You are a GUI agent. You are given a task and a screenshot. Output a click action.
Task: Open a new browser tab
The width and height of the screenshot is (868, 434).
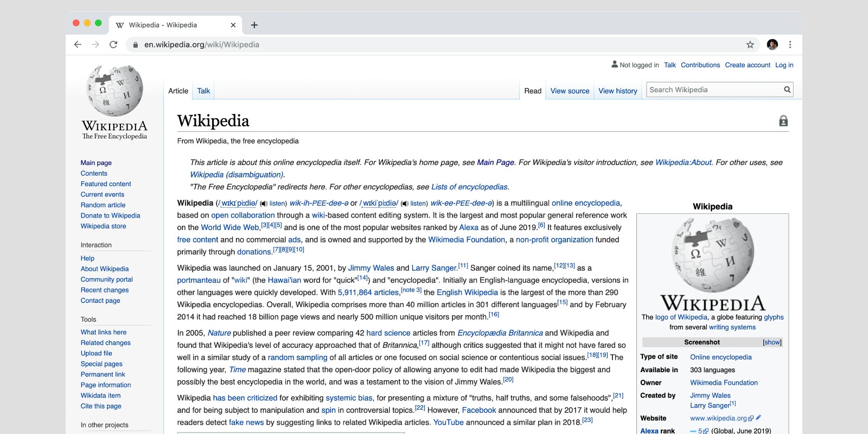click(254, 25)
